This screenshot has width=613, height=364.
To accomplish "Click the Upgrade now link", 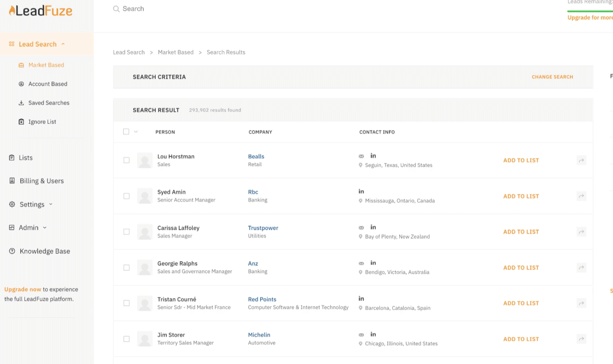I will (23, 289).
